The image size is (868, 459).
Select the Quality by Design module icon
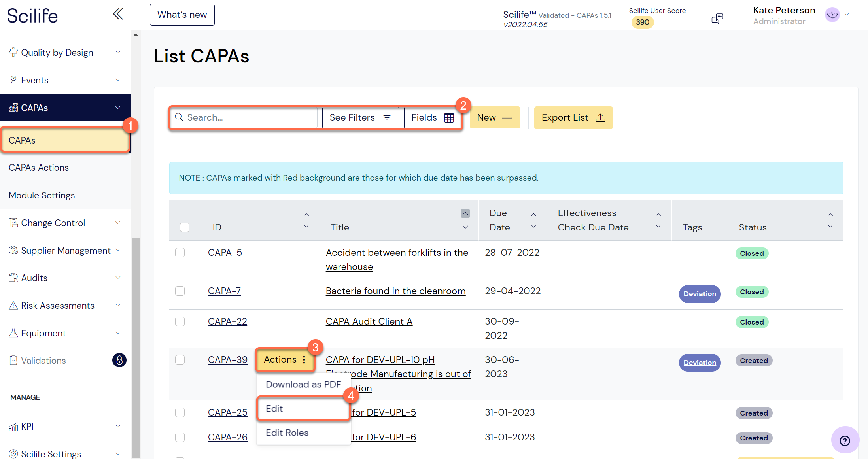[x=13, y=52]
